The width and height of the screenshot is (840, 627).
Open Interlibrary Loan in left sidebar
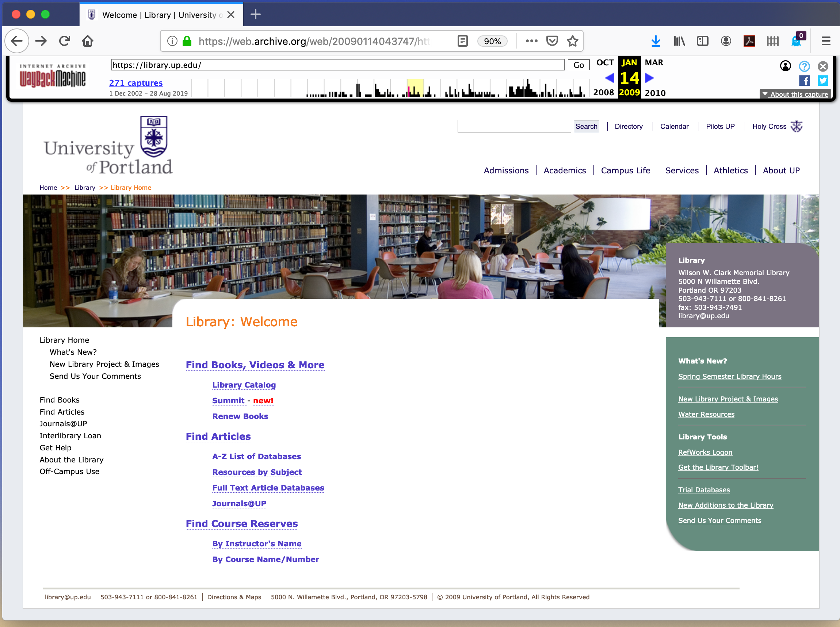(70, 436)
